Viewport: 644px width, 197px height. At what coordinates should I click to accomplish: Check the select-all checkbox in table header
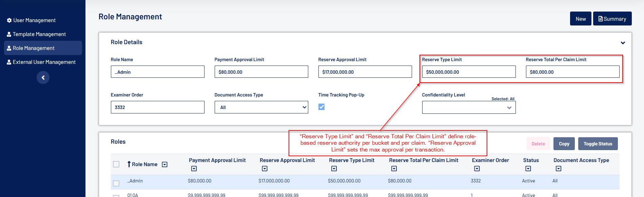116,164
